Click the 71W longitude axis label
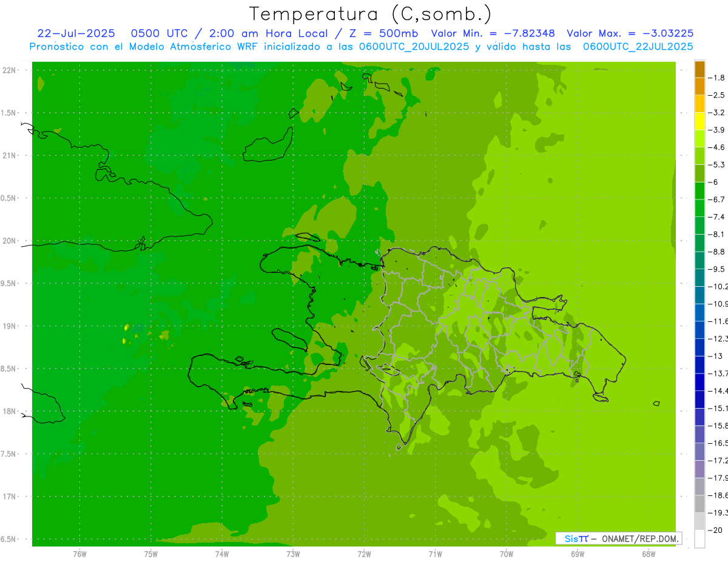Image resolution: width=728 pixels, height=562 pixels. pyautogui.click(x=435, y=554)
